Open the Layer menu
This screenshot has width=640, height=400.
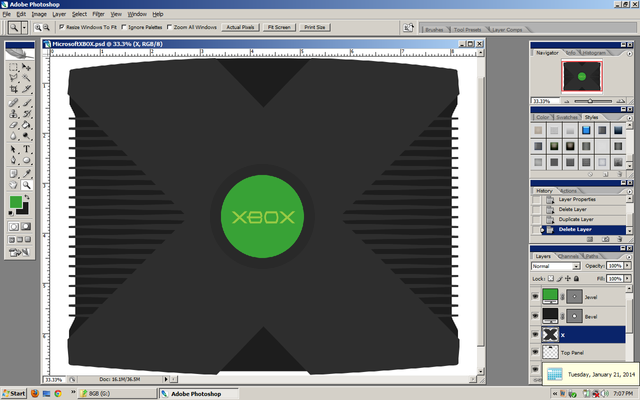[59, 14]
